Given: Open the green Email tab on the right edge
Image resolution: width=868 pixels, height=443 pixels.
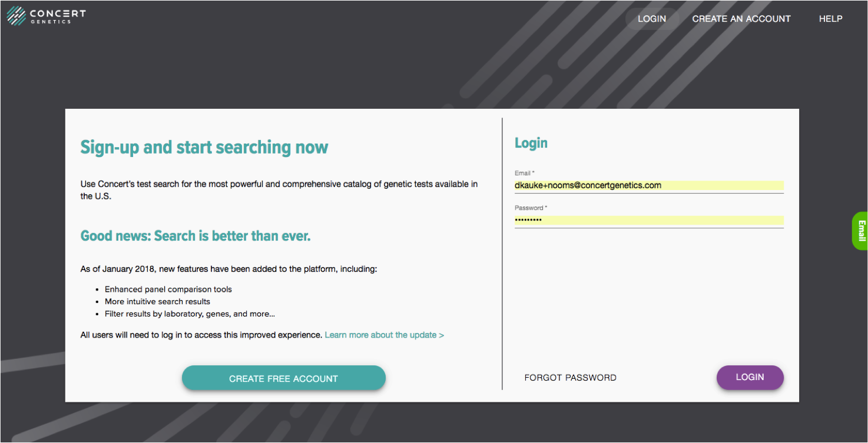Looking at the screenshot, I should [861, 230].
